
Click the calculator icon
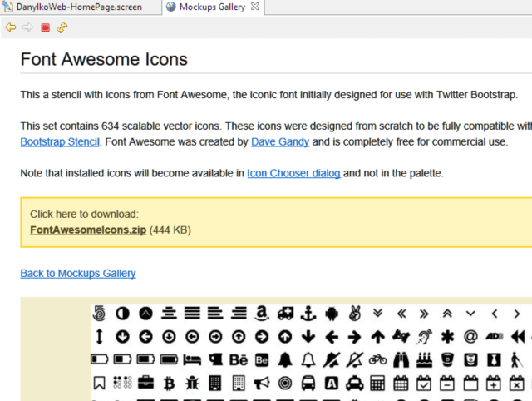point(377,383)
